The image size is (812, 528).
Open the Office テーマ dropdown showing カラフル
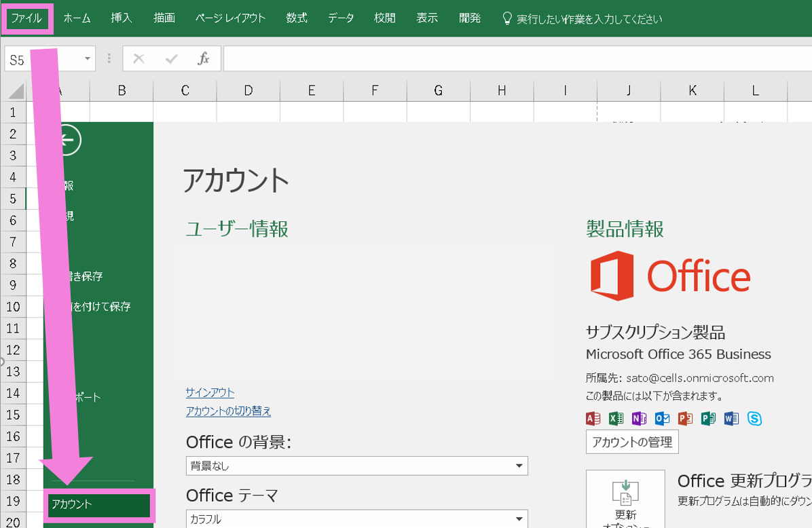356,519
